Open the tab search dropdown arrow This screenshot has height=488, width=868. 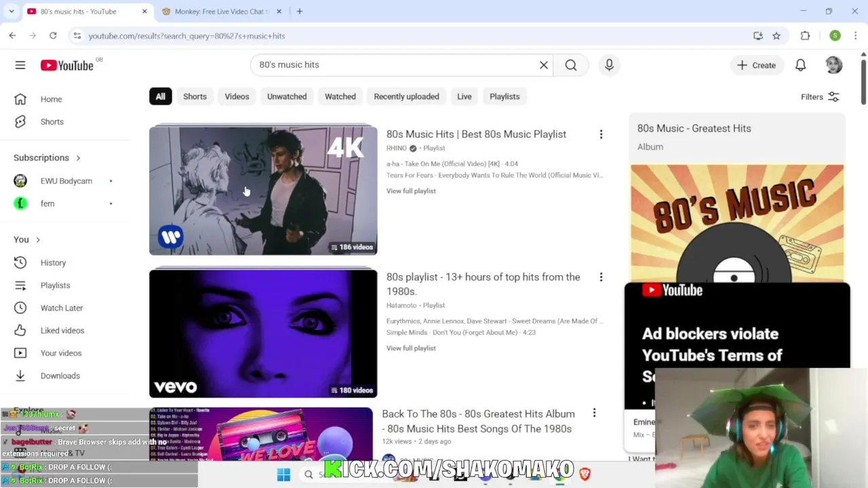click(12, 12)
